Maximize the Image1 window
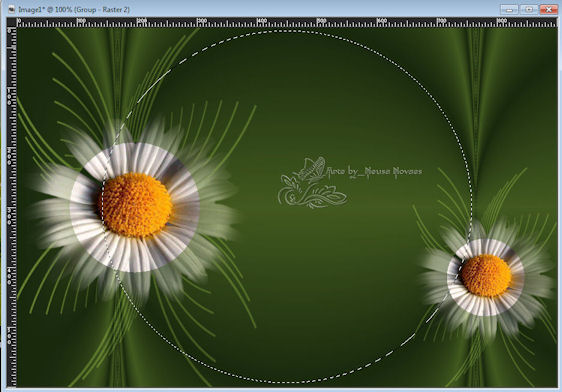The height and width of the screenshot is (392, 562). point(529,9)
